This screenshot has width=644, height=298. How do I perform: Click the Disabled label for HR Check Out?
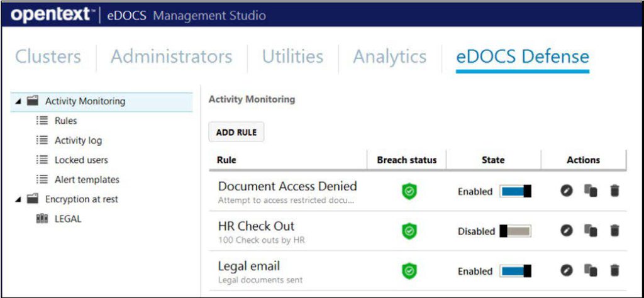(477, 231)
